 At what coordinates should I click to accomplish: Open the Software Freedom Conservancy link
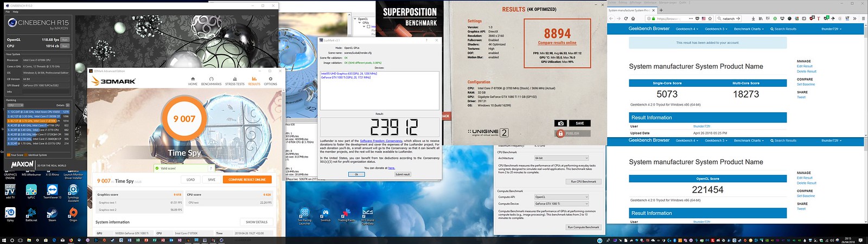[381, 141]
